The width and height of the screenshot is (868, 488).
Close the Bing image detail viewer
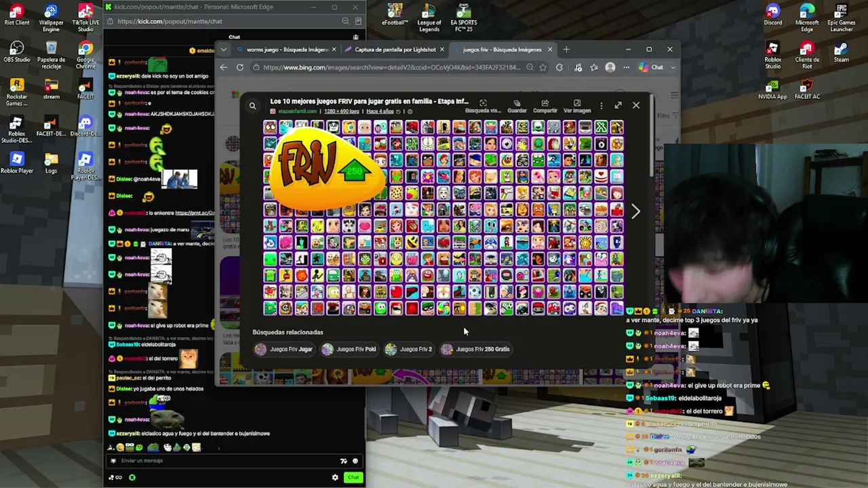[636, 105]
